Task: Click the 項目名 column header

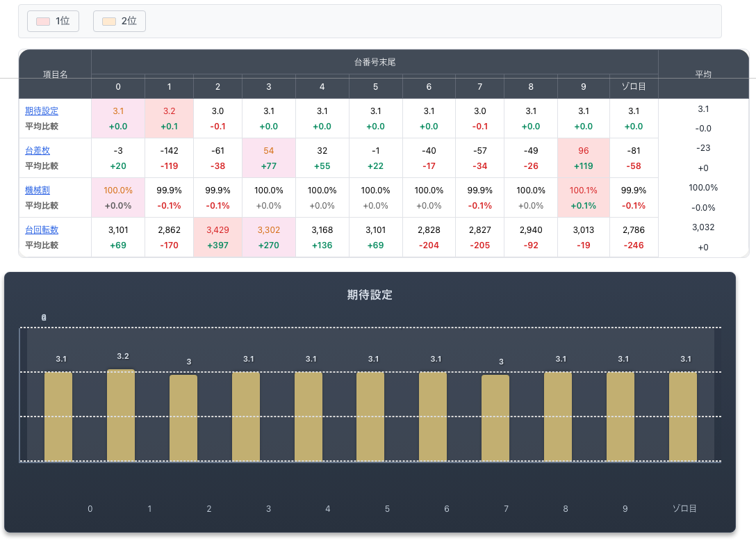Action: (55, 74)
